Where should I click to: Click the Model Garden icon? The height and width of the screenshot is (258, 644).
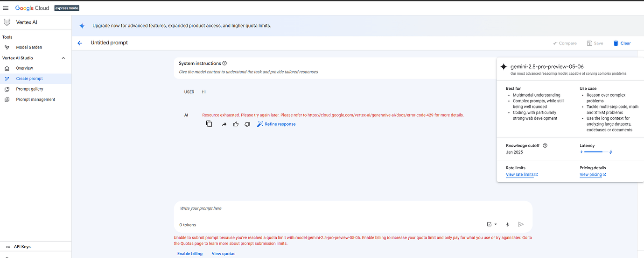pyautogui.click(x=7, y=47)
